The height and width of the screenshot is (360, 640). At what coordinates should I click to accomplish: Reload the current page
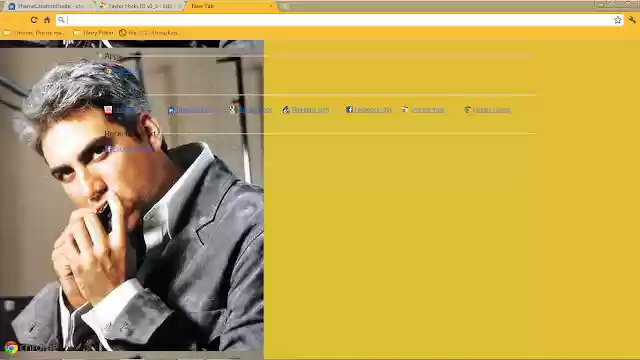coord(34,20)
